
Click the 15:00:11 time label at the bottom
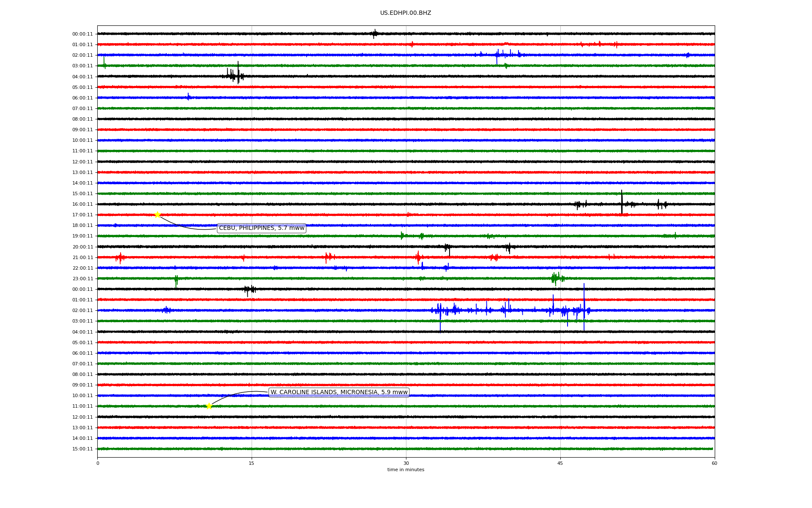pyautogui.click(x=82, y=449)
